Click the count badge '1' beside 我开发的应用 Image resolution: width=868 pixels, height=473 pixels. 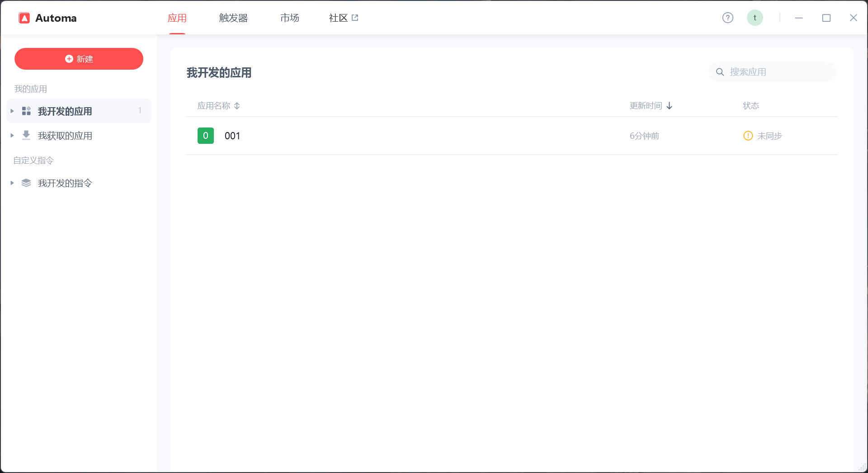coord(140,111)
